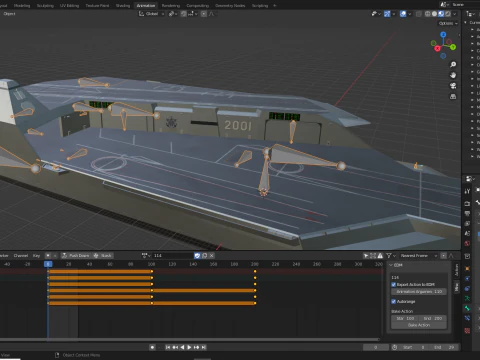Select solid viewport shading
Image resolution: width=480 pixels, height=360 pixels.
point(434,14)
